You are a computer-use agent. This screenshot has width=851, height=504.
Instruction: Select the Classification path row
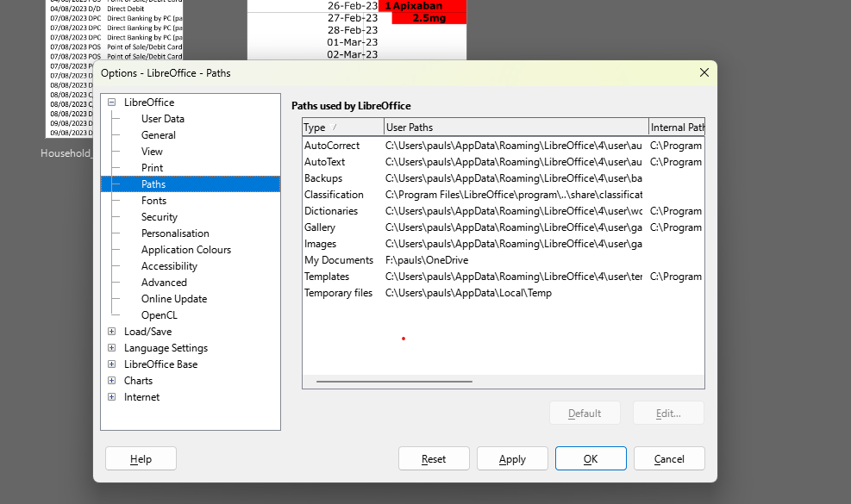click(504, 194)
